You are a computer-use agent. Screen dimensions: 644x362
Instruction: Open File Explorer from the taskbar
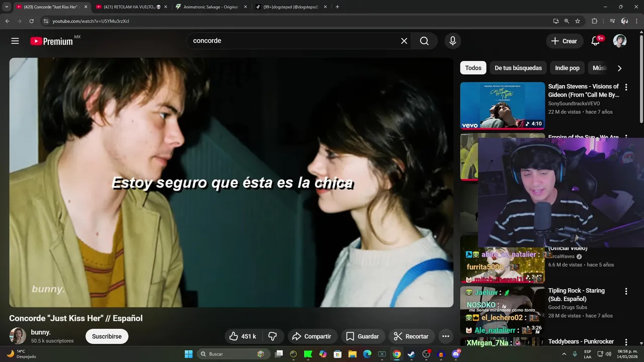click(x=352, y=354)
